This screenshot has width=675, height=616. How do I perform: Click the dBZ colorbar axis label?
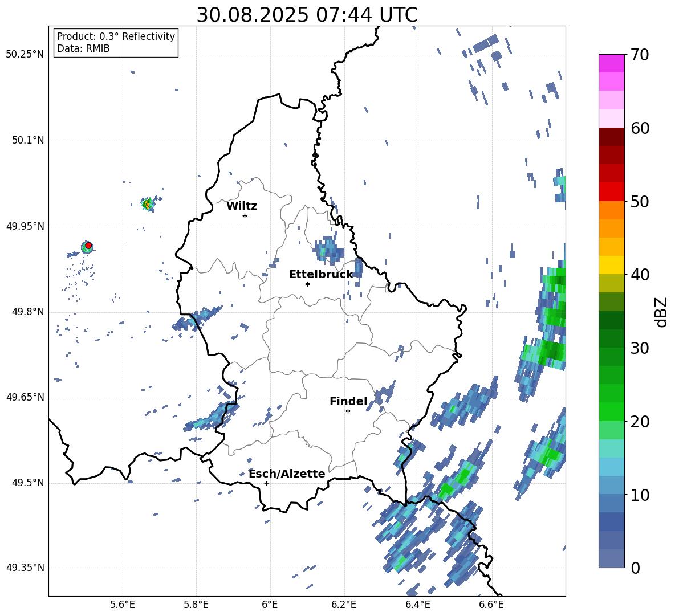pyautogui.click(x=662, y=312)
